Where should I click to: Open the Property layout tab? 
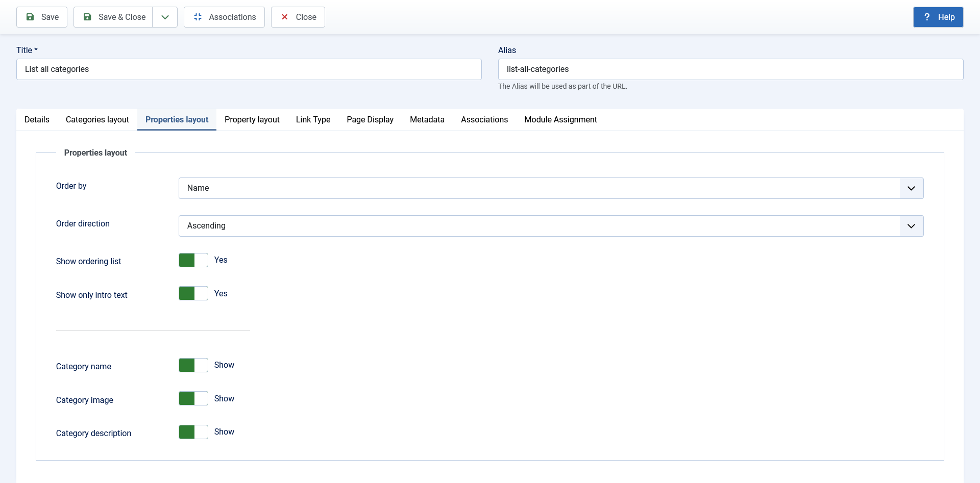point(252,119)
